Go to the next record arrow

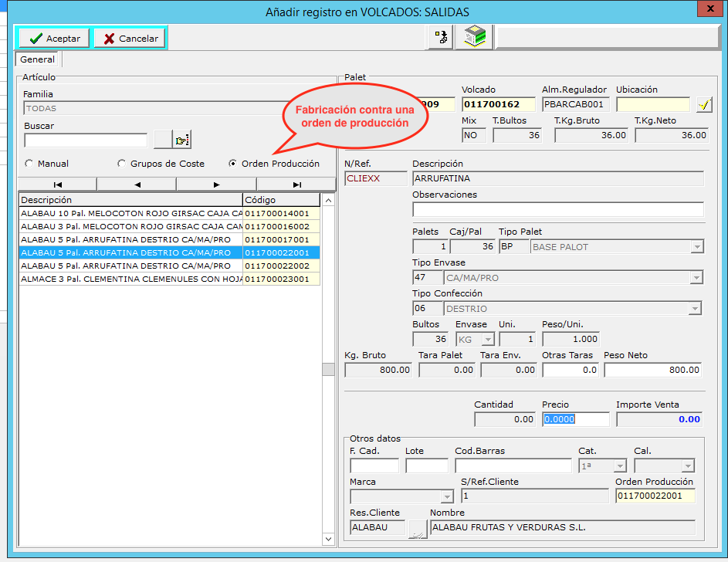[x=216, y=185]
